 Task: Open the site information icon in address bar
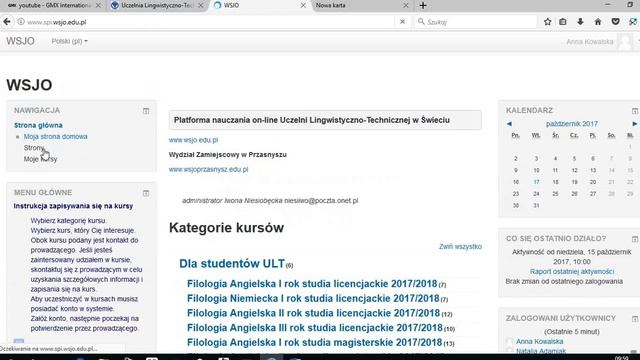tap(20, 22)
